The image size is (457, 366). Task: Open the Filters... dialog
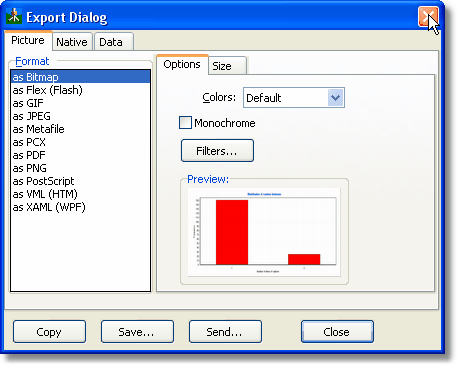[x=217, y=151]
